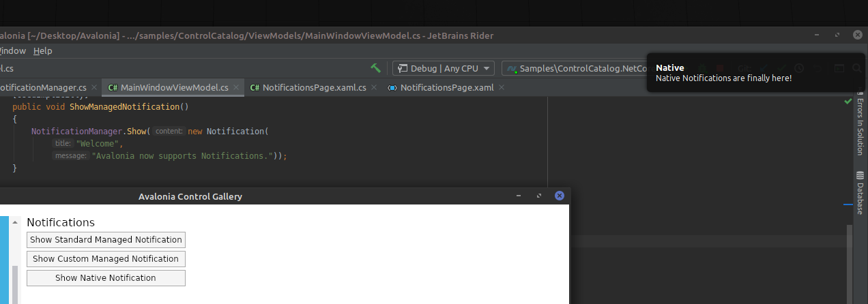The image size is (868, 304).
Task: Close the NotificationsPage.xaml editor tab
Action: [x=502, y=87]
